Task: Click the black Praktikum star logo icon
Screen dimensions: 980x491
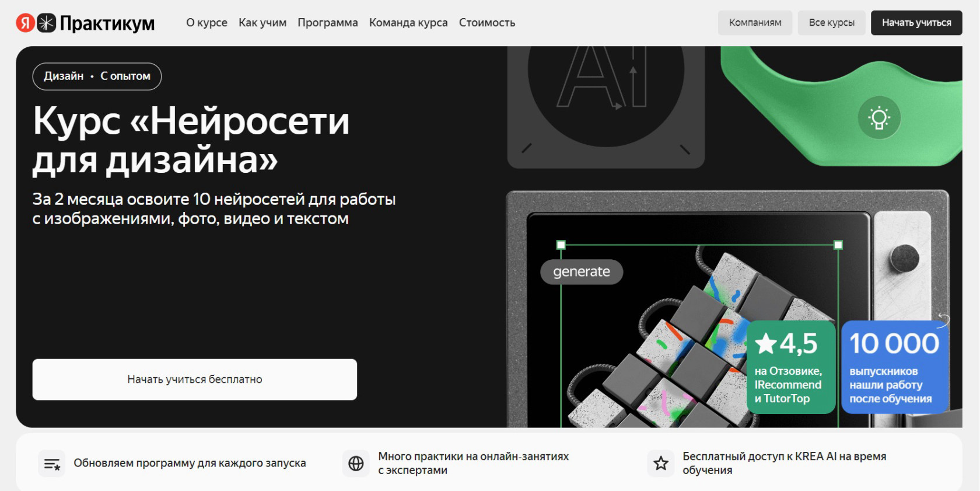Action: pyautogui.click(x=47, y=23)
